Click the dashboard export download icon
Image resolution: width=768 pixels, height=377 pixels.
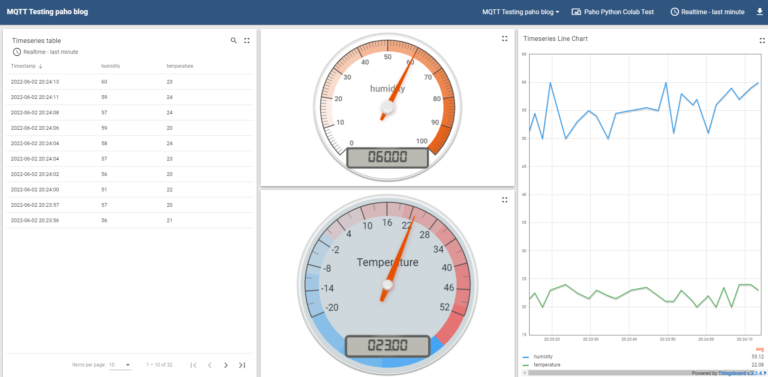pos(760,12)
